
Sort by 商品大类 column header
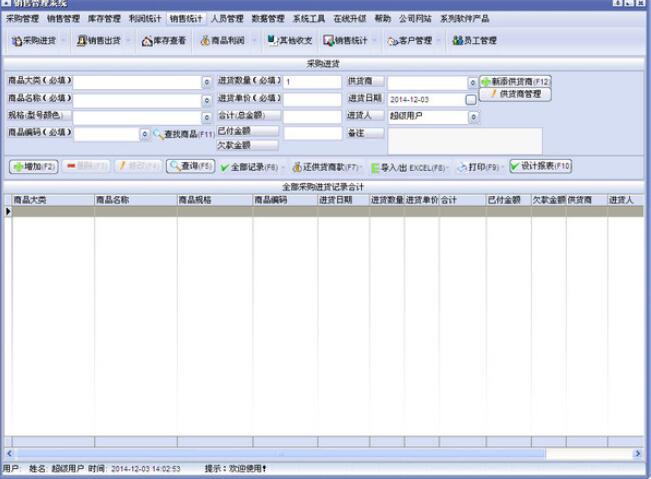(53, 200)
